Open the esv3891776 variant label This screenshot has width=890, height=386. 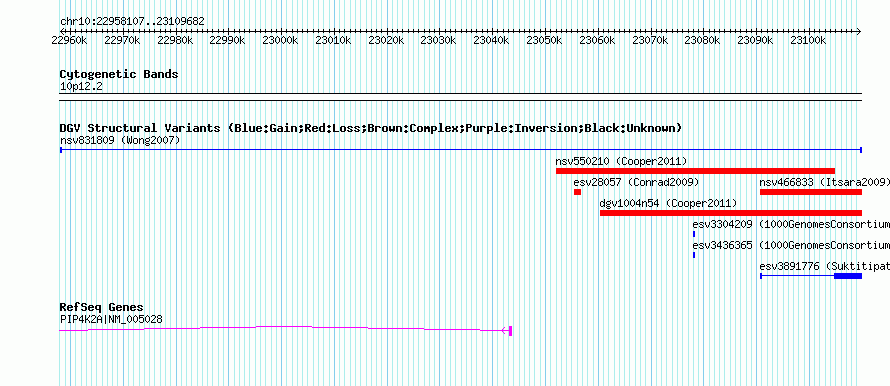825,266
